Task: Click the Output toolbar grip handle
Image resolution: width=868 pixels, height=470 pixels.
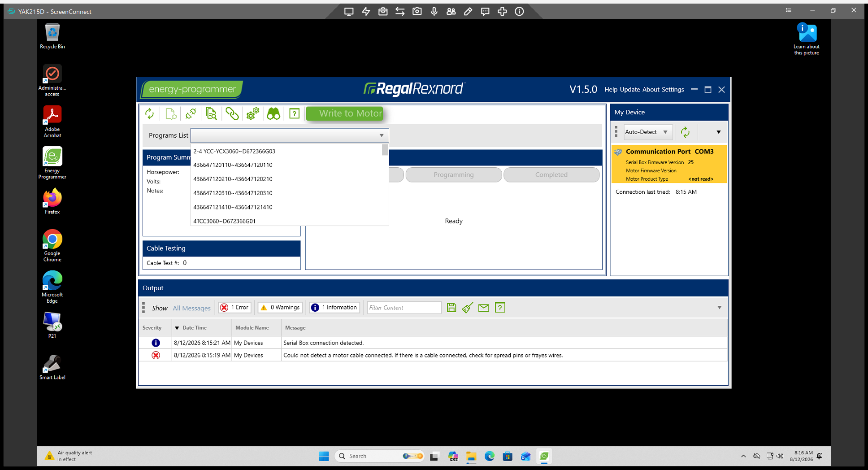Action: coord(143,308)
